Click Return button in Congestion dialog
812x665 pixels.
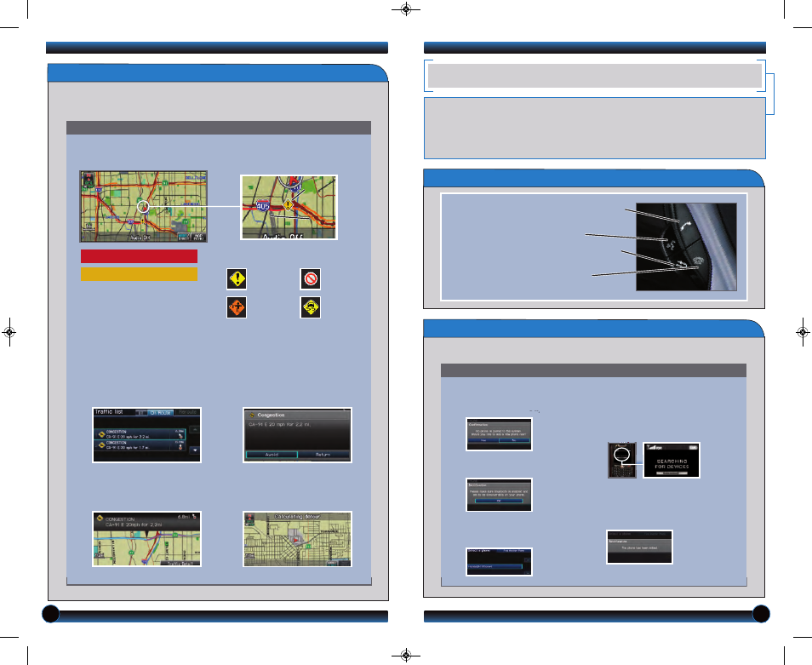pos(323,455)
